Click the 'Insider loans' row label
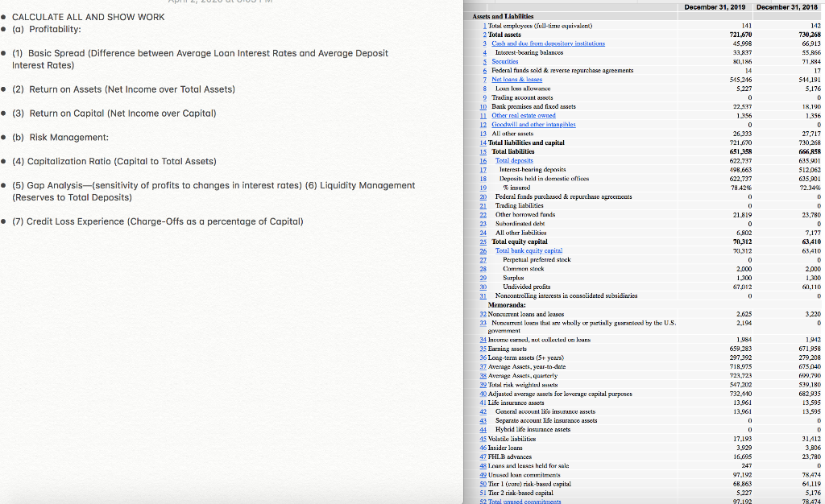Viewport: 825px width, 504px height. pos(505,448)
